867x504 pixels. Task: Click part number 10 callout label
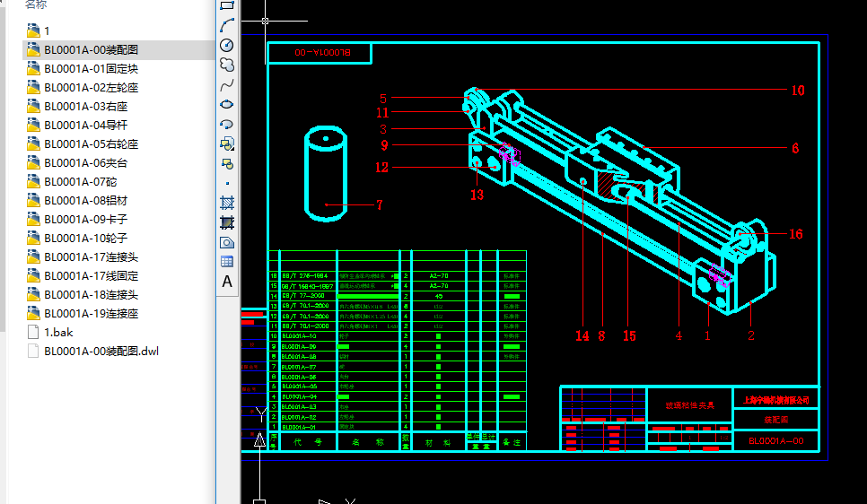[x=797, y=90]
